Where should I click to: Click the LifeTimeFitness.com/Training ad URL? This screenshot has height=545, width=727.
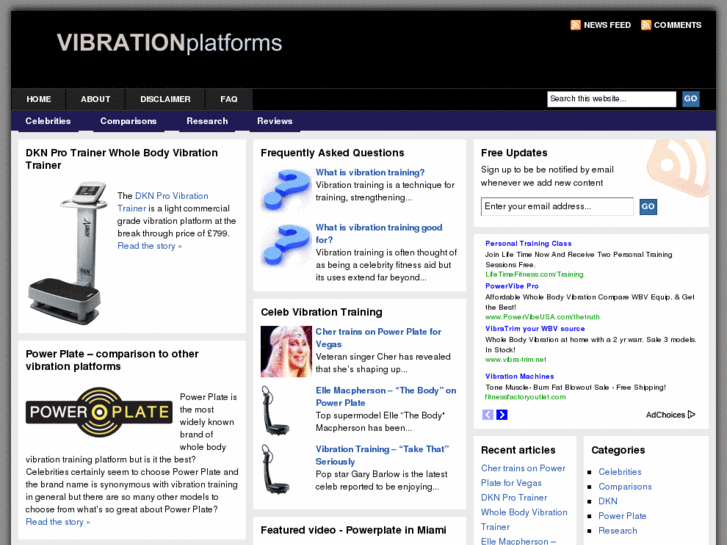[x=534, y=275]
